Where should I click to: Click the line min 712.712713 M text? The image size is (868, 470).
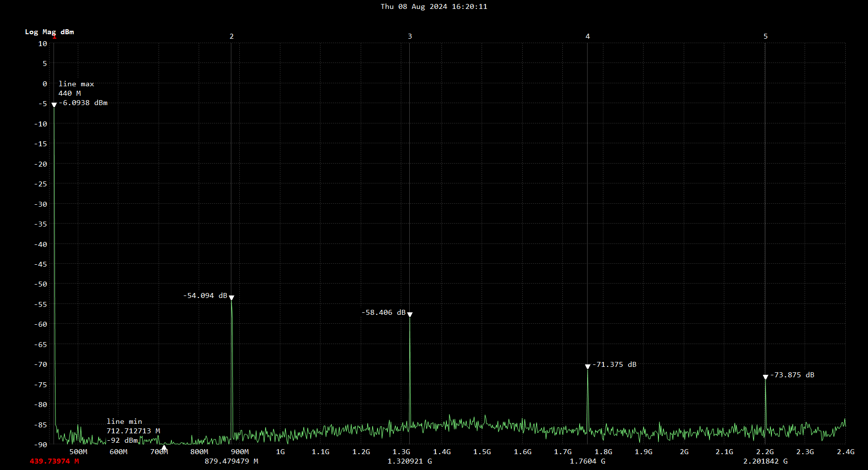tap(133, 431)
